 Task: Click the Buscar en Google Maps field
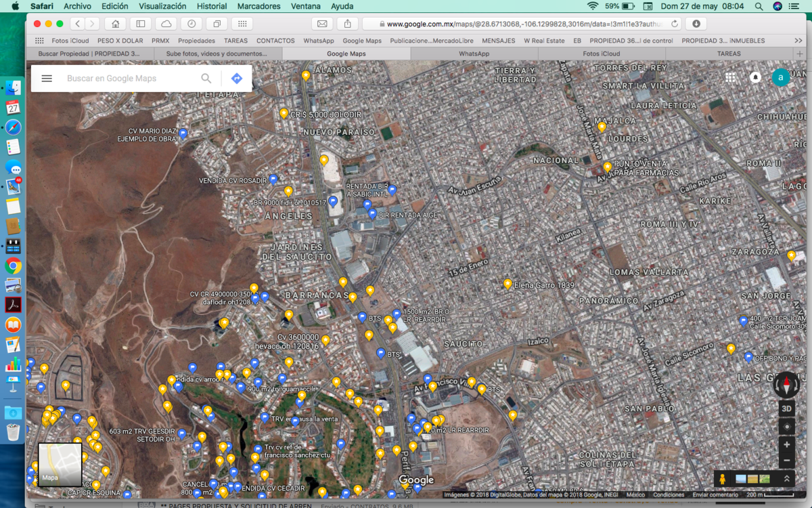coord(129,79)
